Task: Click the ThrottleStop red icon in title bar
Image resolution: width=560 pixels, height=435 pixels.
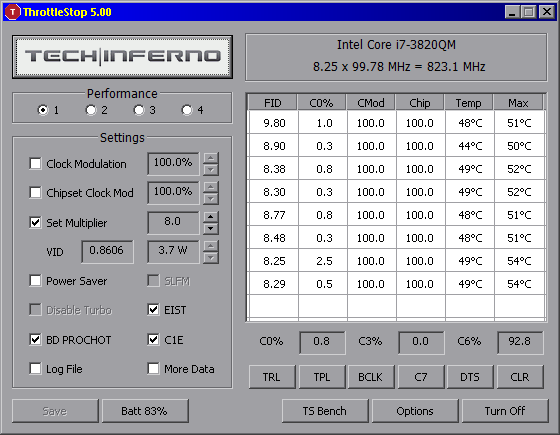Action: (12, 12)
